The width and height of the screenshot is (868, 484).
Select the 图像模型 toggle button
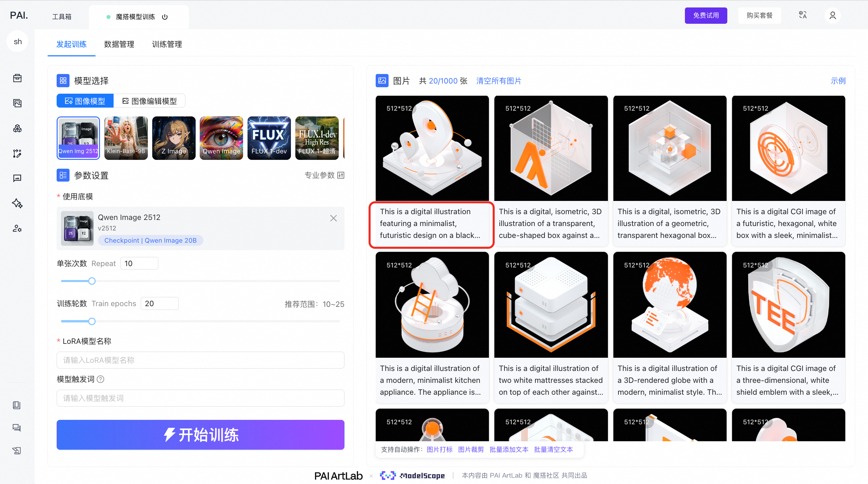(85, 101)
